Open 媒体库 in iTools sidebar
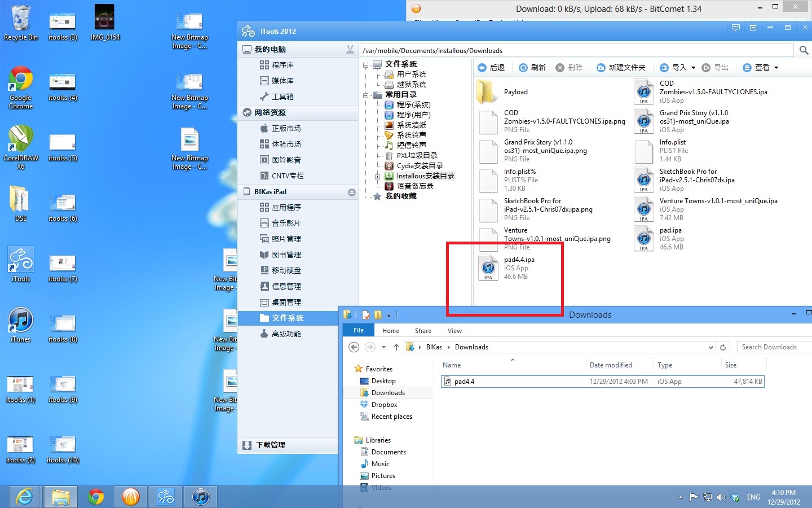 click(x=277, y=81)
